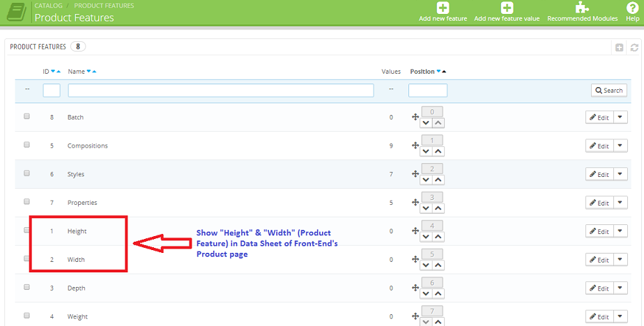Screen dimensions: 644x326
Task: Move Width feature up one position
Action: [438, 265]
